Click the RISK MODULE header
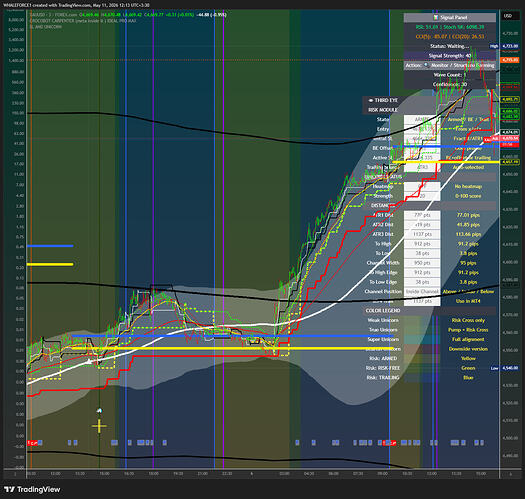This screenshot has width=525, height=499. (383, 110)
